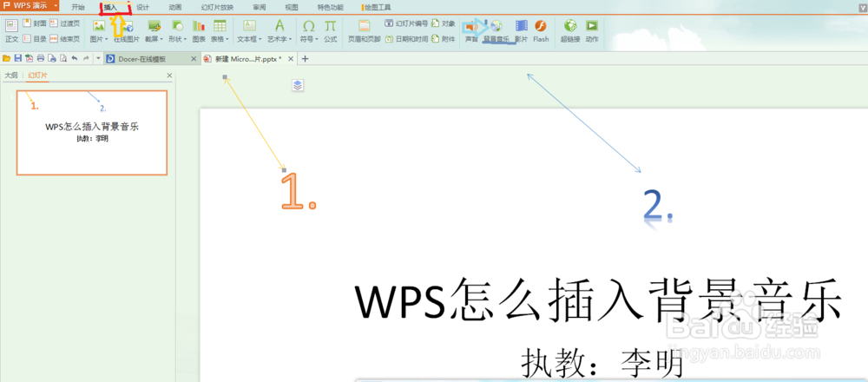Open the 幻灯片放映 ribbon tab

[x=217, y=7]
